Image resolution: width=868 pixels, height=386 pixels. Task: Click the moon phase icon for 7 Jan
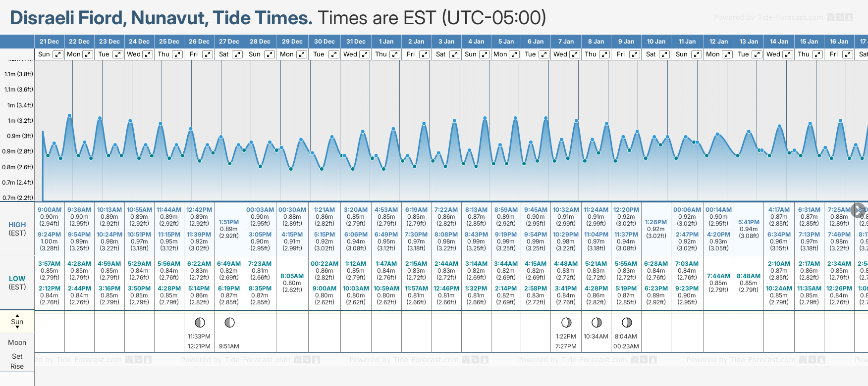click(x=566, y=323)
